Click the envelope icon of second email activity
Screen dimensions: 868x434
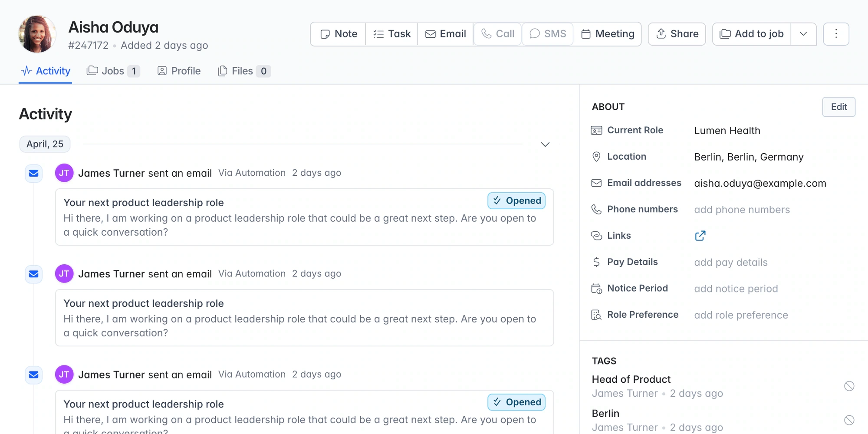coord(33,274)
